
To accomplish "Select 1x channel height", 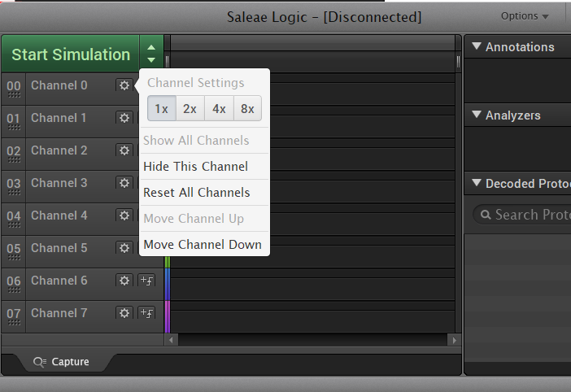I will tap(161, 108).
